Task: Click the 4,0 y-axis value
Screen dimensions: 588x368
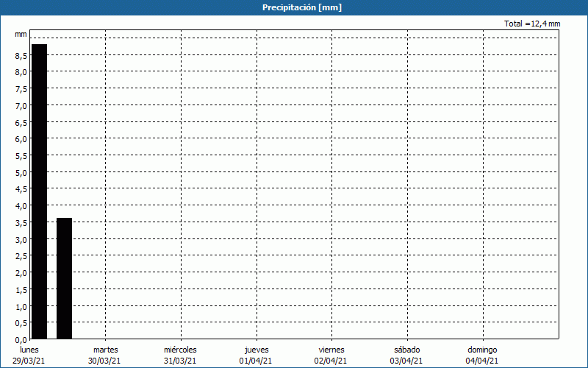Action: (21, 206)
